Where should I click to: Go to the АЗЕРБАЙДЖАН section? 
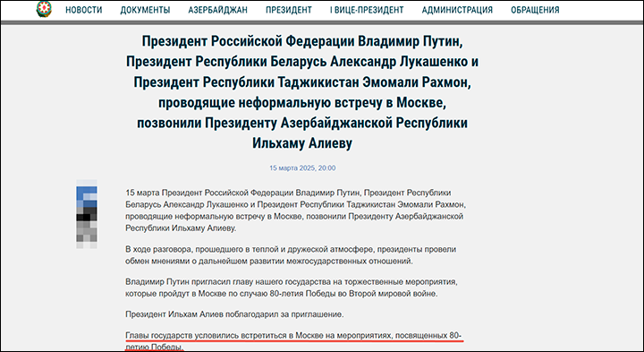click(x=218, y=10)
